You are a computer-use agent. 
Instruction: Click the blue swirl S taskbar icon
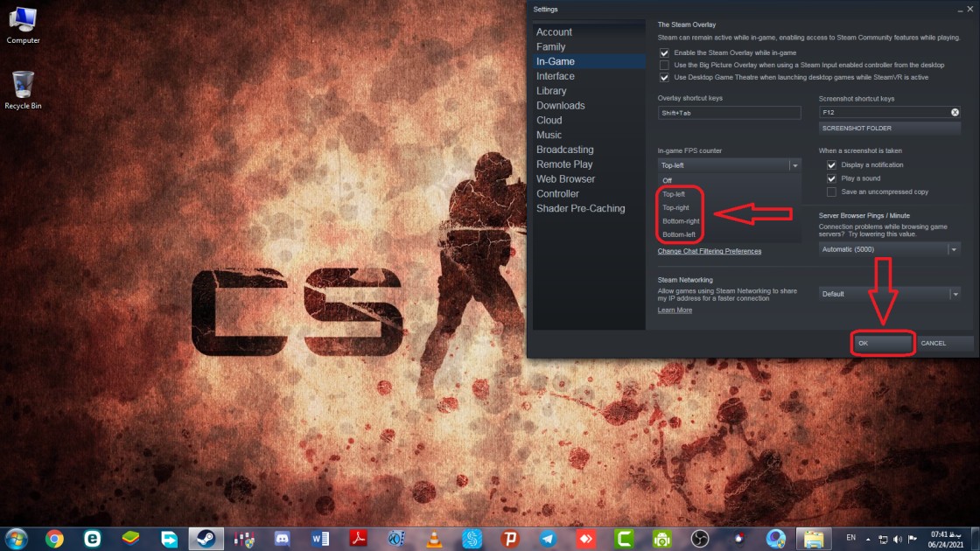[x=472, y=539]
